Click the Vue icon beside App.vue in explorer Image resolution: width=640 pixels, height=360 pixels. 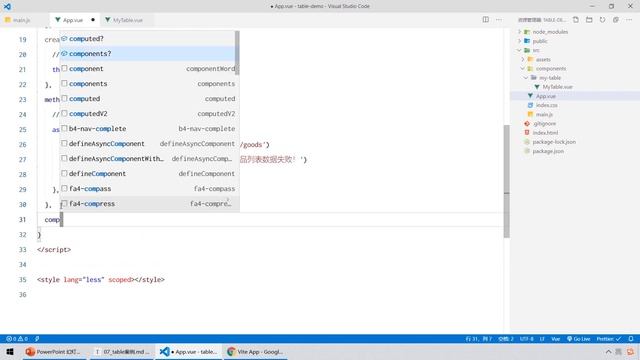click(x=530, y=96)
